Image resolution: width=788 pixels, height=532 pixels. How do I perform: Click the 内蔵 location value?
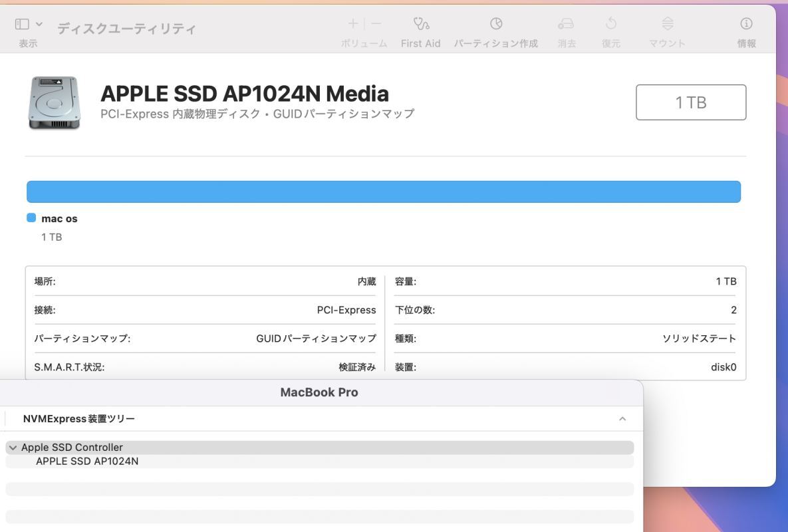(367, 281)
